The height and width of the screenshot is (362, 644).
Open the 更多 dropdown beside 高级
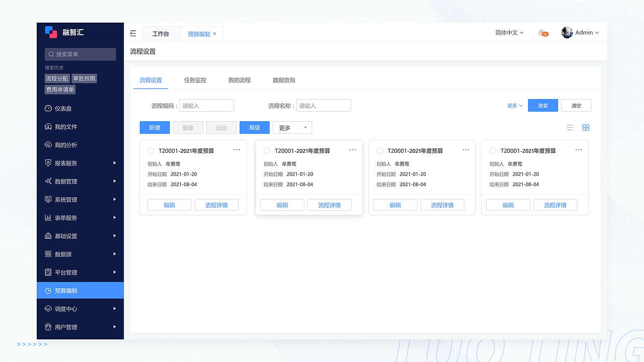[x=292, y=128]
